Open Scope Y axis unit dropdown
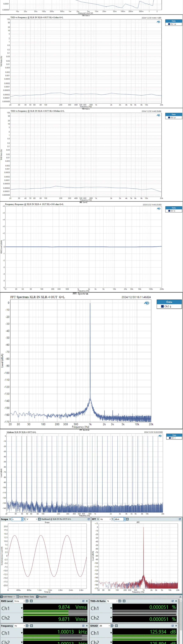This screenshot has width=183, height=644. [x=37, y=519]
